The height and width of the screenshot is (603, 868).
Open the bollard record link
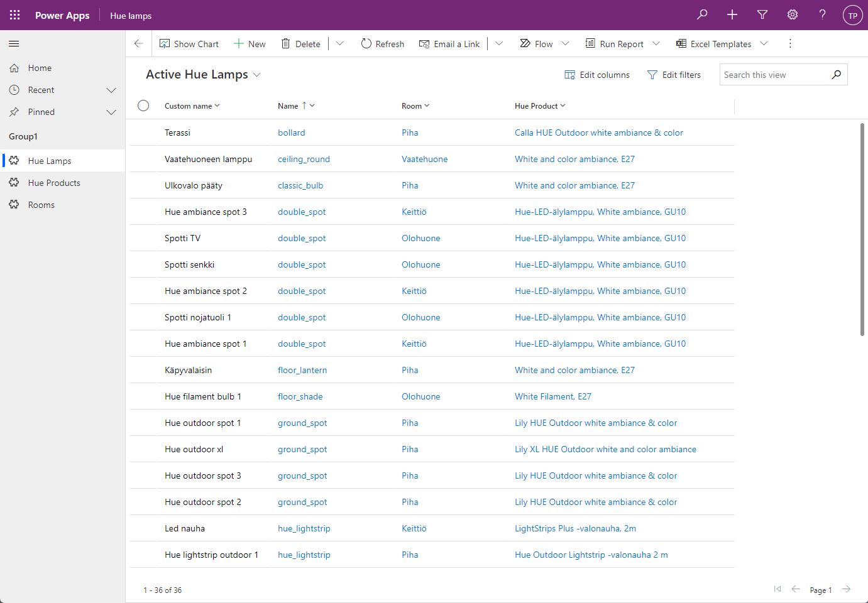click(292, 133)
